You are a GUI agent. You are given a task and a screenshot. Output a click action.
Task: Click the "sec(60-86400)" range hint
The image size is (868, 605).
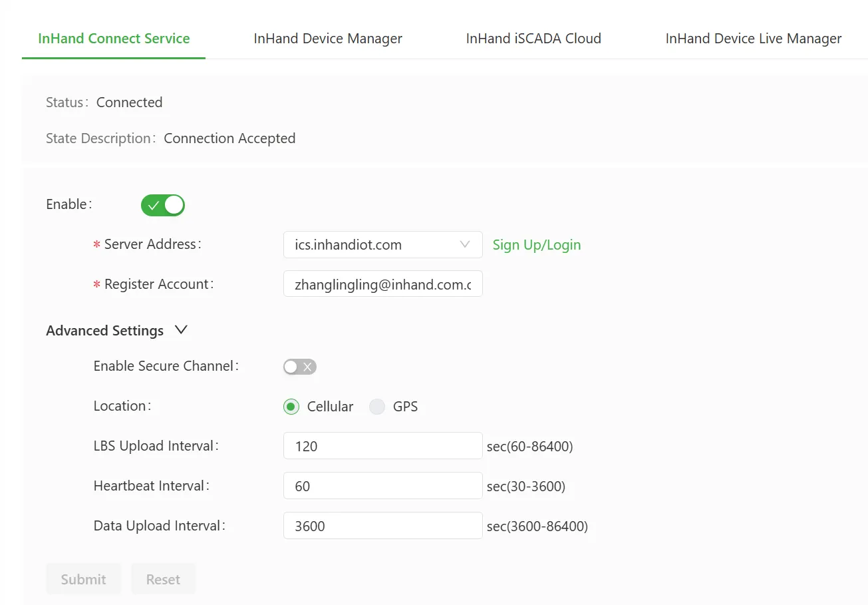[530, 446]
